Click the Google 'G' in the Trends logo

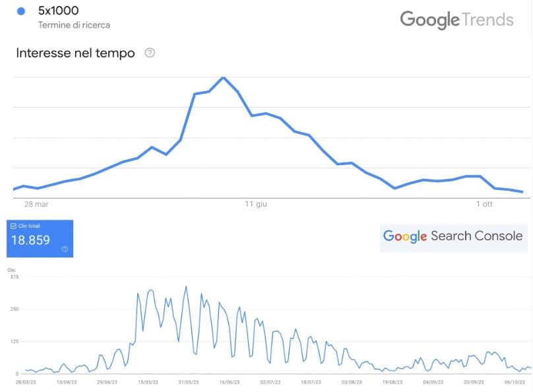tap(408, 20)
